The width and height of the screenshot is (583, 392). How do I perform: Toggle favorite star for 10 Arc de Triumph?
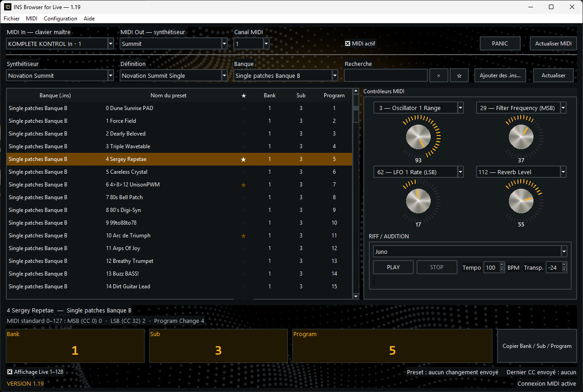tap(244, 236)
